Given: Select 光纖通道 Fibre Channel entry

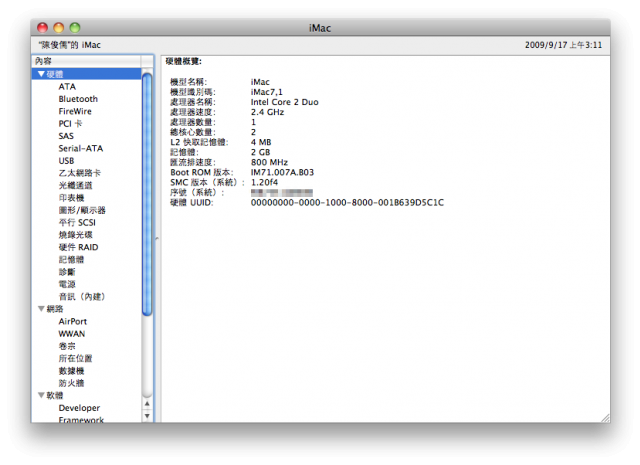Looking at the screenshot, I should tap(76, 185).
